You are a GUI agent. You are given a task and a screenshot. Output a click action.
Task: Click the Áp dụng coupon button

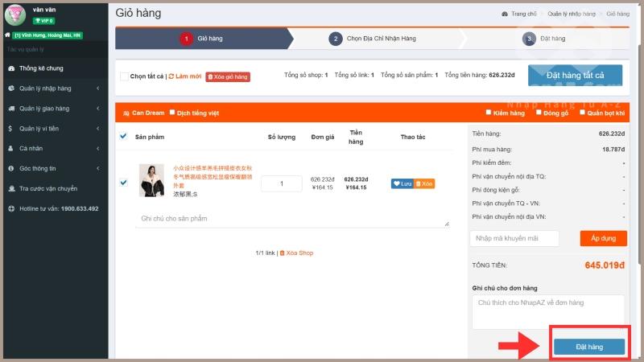603,239
